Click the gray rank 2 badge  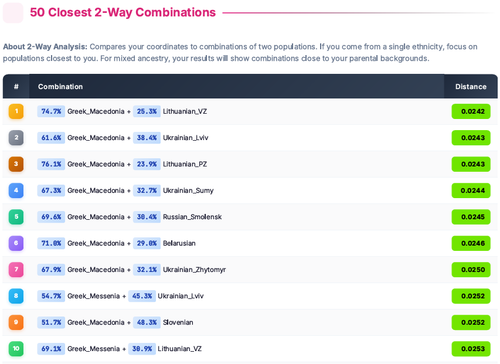16,138
